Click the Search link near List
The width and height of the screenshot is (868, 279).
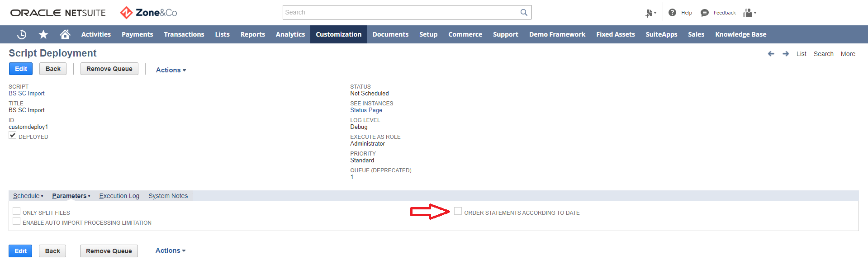(824, 54)
